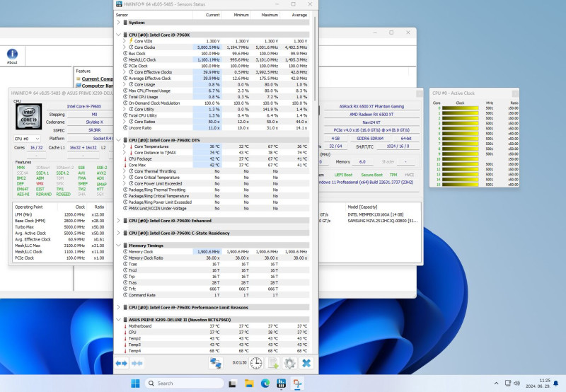The height and width of the screenshot is (392, 566).
Task: Select the Temp4 sensor row
Action: (x=215, y=350)
